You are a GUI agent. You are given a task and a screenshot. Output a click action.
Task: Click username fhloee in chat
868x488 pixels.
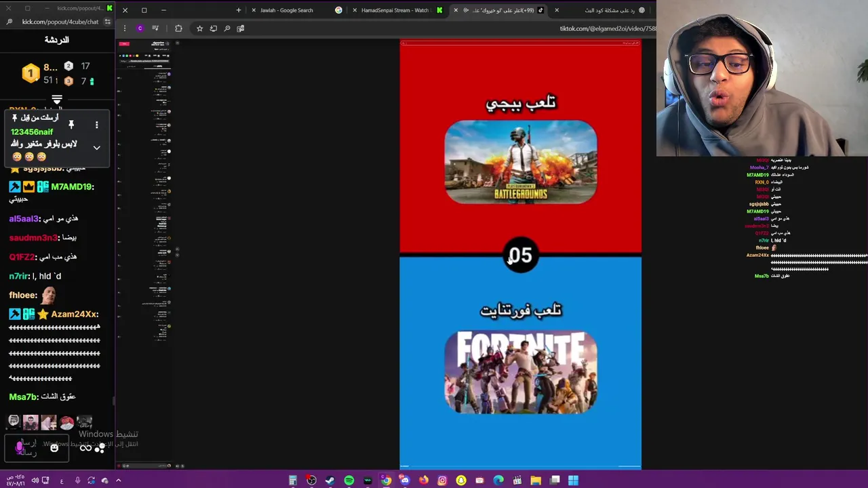[23, 295]
